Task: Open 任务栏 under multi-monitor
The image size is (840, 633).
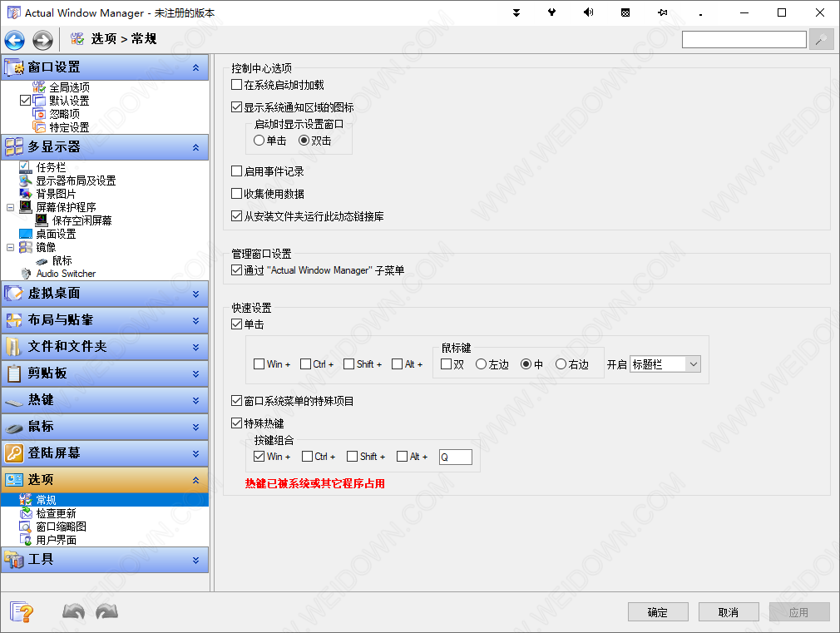Action: pyautogui.click(x=51, y=167)
